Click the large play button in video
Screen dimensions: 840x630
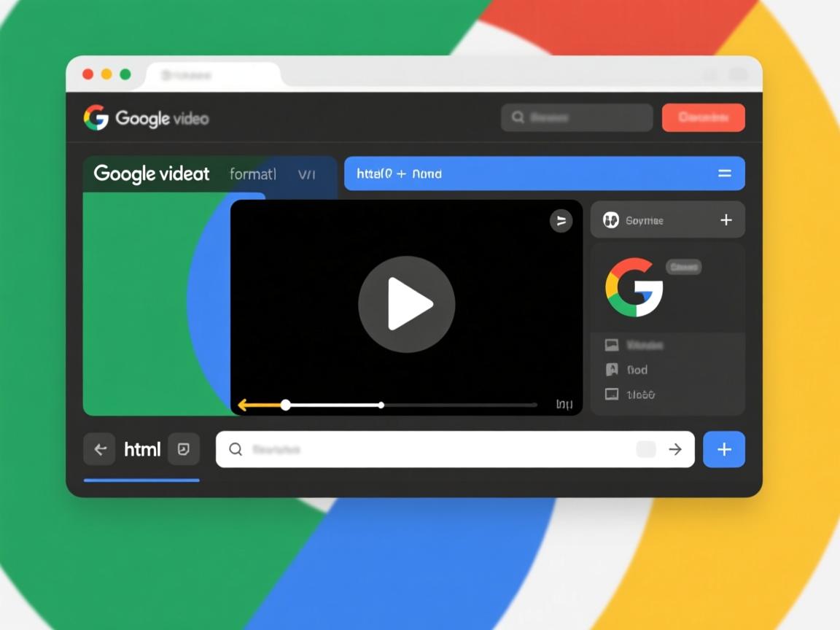tap(406, 304)
